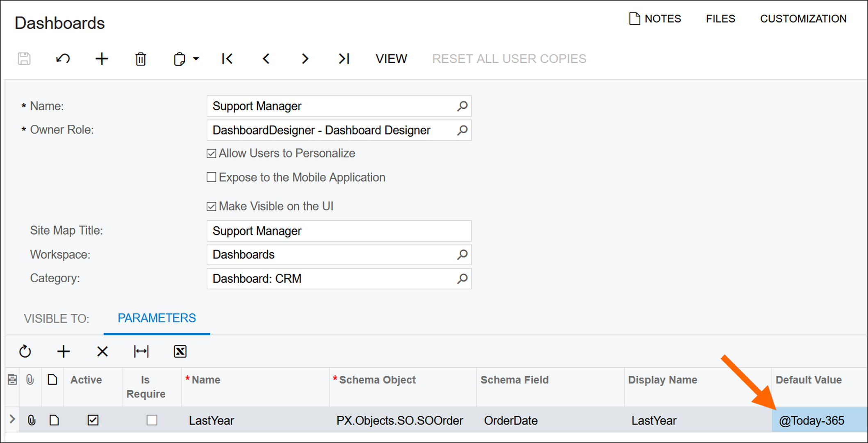The height and width of the screenshot is (443, 868).
Task: Select the PARAMETERS tab
Action: pyautogui.click(x=157, y=318)
